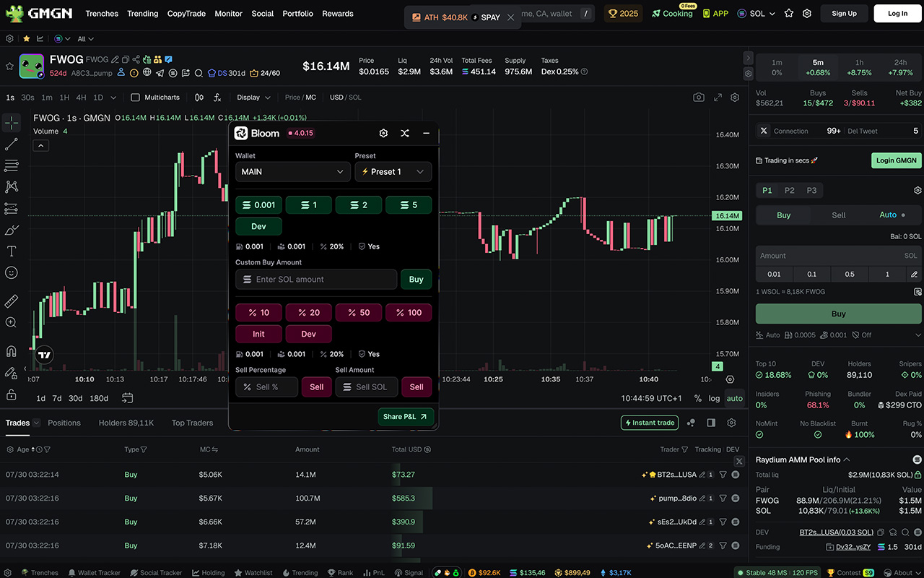
Task: Click the Login GMGN button
Action: coord(897,160)
